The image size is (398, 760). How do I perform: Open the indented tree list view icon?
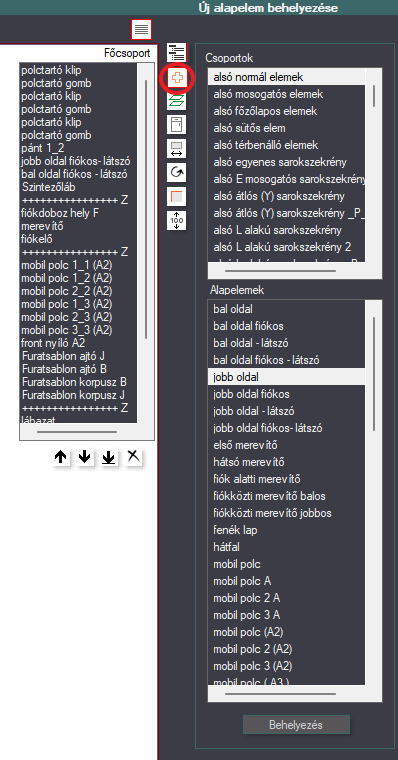pyautogui.click(x=176, y=52)
